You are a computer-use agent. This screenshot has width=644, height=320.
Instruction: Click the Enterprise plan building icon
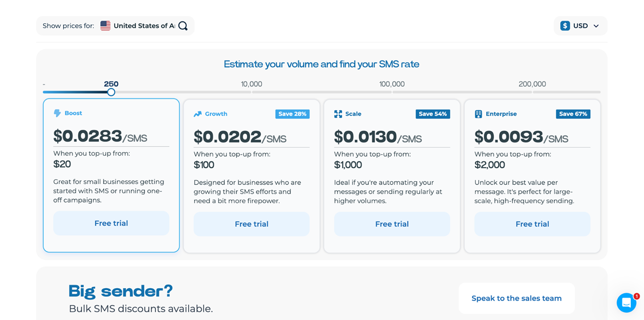[x=478, y=114]
